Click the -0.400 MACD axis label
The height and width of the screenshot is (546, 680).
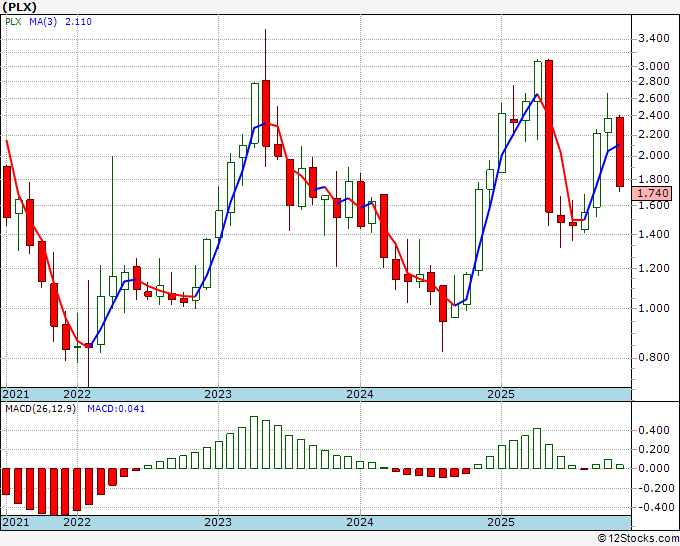(x=652, y=507)
